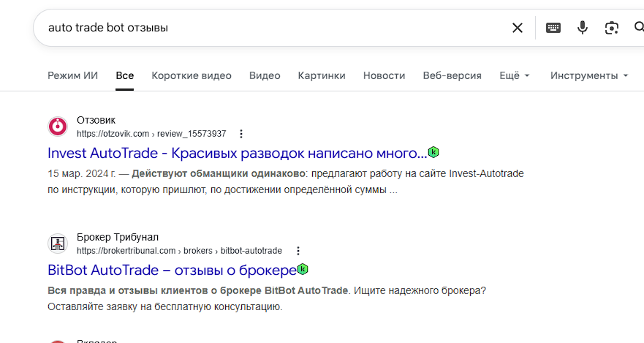
Task: Start voice search with the microphone icon
Action: click(x=583, y=28)
